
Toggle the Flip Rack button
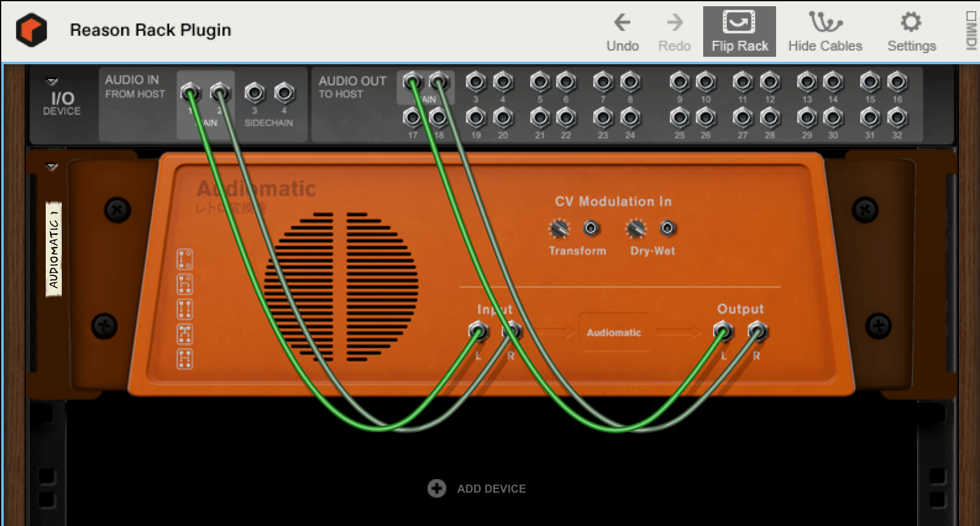(740, 31)
